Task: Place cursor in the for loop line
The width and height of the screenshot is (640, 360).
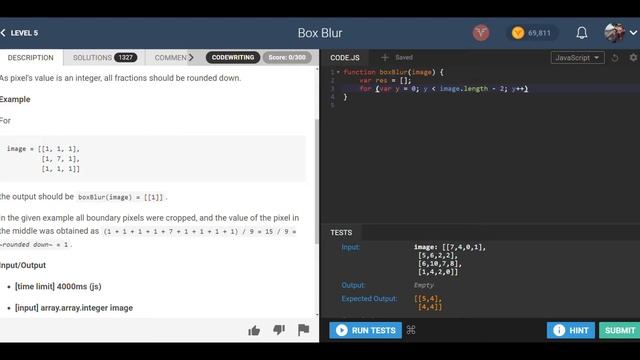Action: point(443,89)
